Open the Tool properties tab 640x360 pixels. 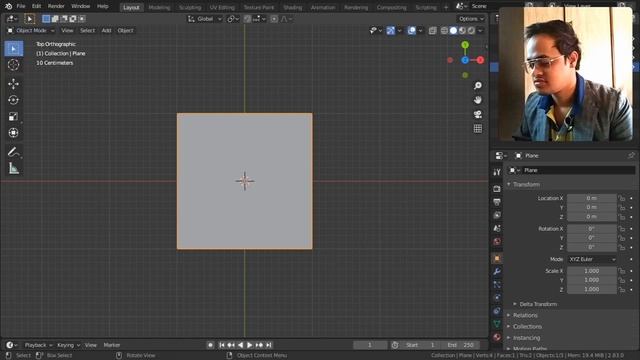(497, 172)
